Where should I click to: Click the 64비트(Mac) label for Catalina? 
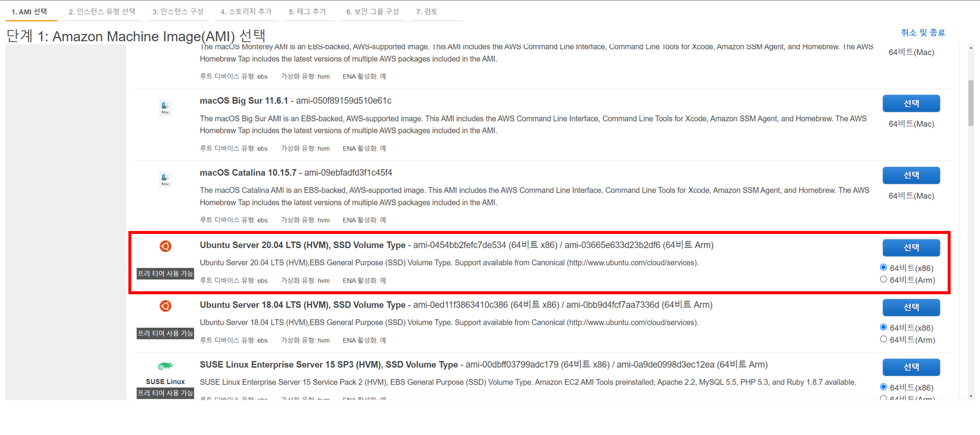[x=911, y=196]
